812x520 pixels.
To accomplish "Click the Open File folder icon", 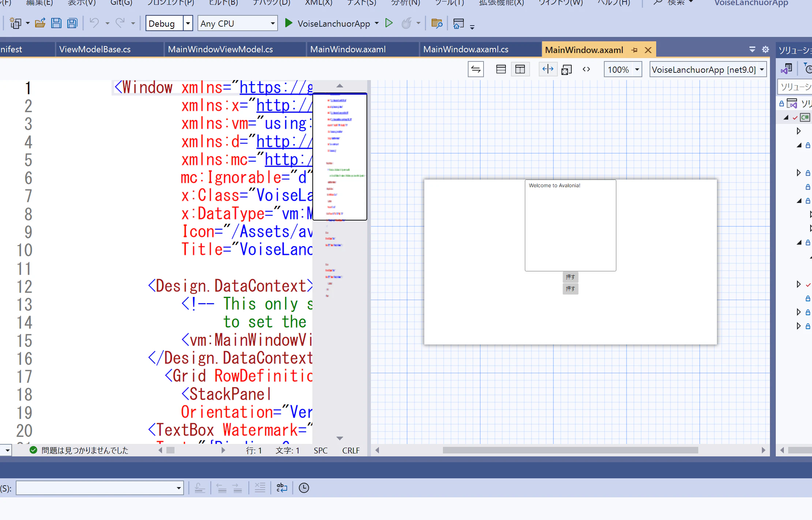I will tap(40, 24).
